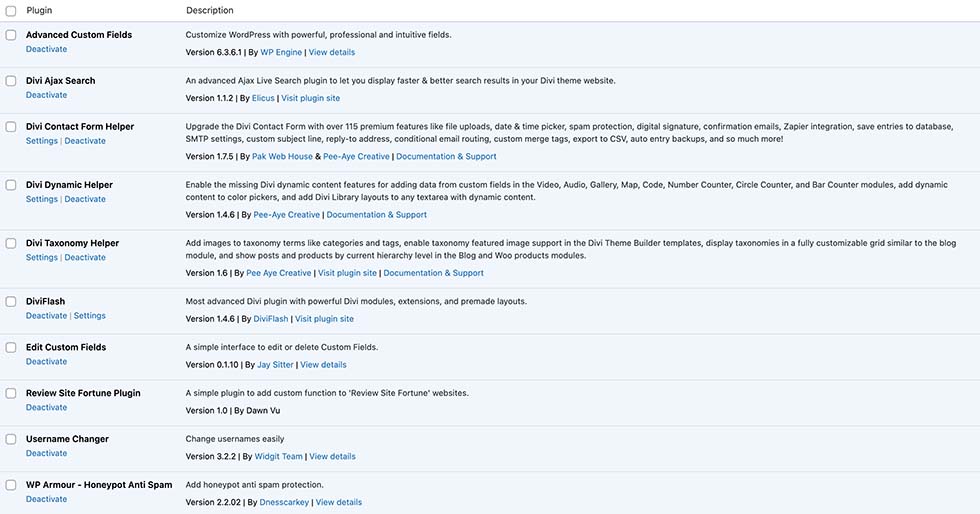980x514 pixels.
Task: Open Pee-Aye Creative link in Contact Form Helper row
Action: [356, 156]
